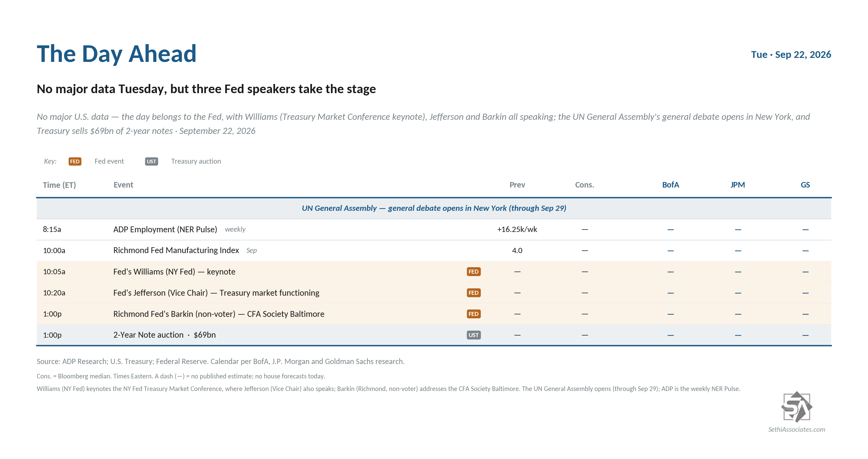Click the +16.25k/wk previous value

coord(517,229)
